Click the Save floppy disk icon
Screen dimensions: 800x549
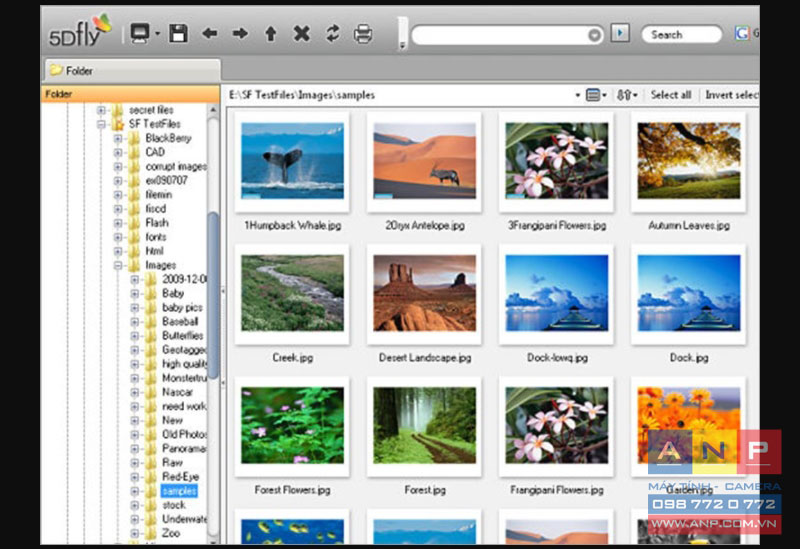(x=178, y=34)
